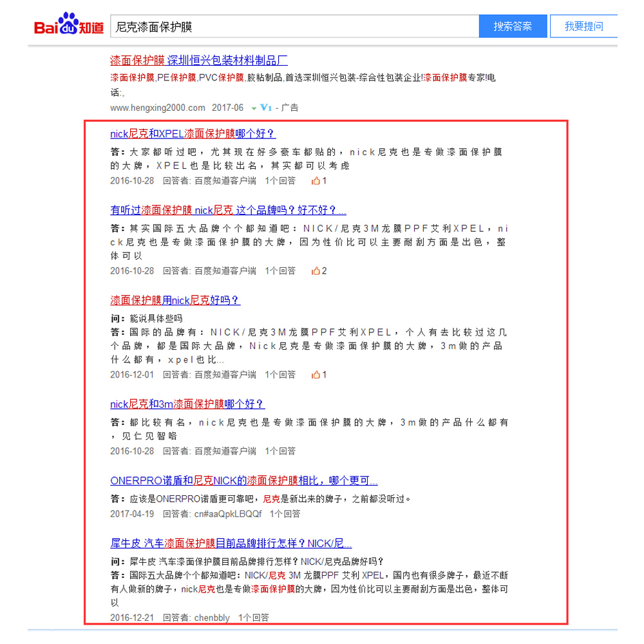644x644 pixels.
Task: Click the ad URL www.hengxing2000.com
Action: pos(158,108)
